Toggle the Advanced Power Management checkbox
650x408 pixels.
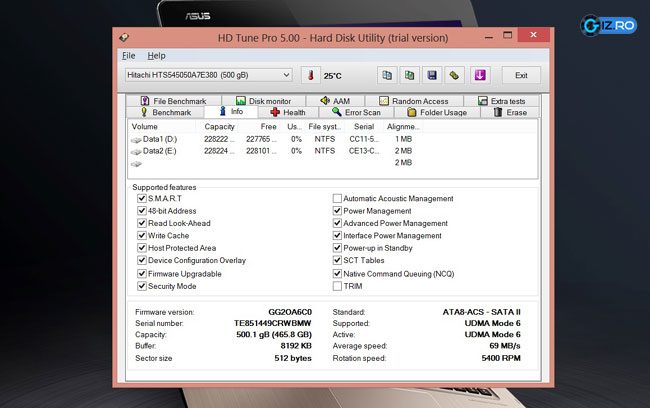click(x=337, y=223)
